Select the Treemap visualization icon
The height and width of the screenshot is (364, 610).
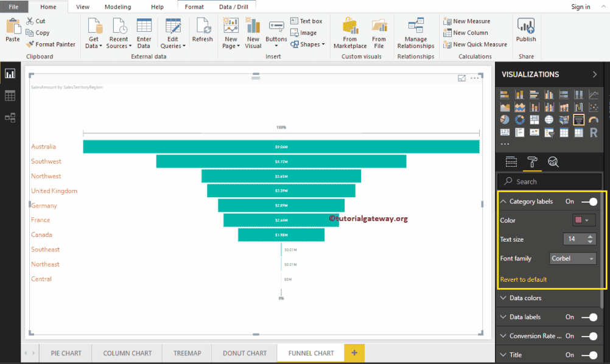coord(534,120)
